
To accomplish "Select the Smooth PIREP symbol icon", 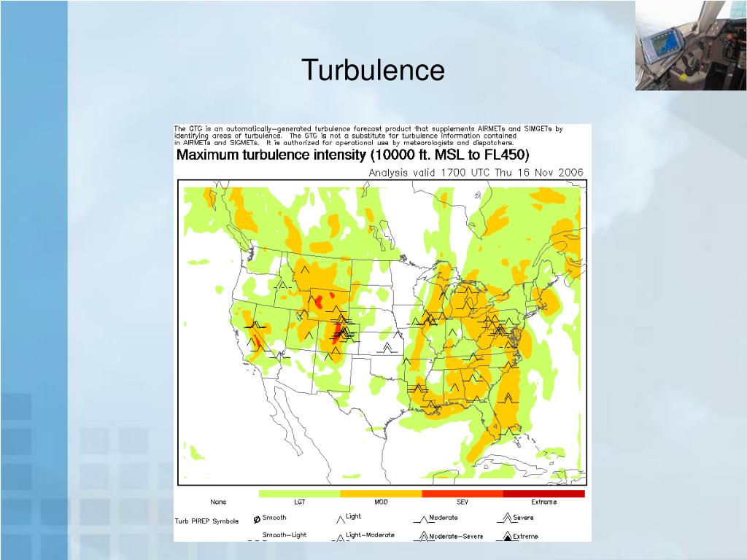I will click(257, 519).
